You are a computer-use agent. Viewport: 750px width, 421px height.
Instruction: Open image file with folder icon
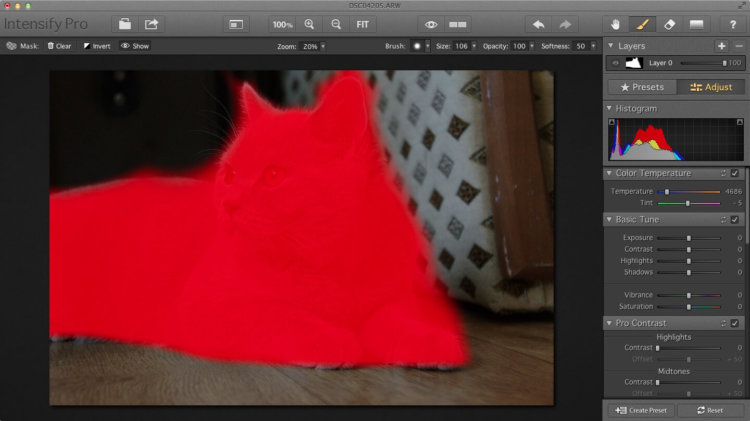pos(125,24)
